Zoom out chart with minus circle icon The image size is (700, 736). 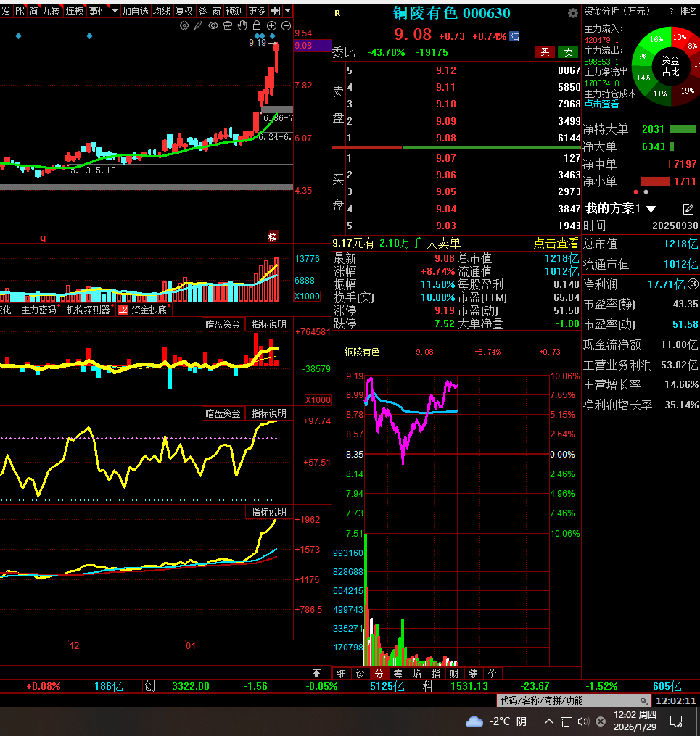click(286, 25)
